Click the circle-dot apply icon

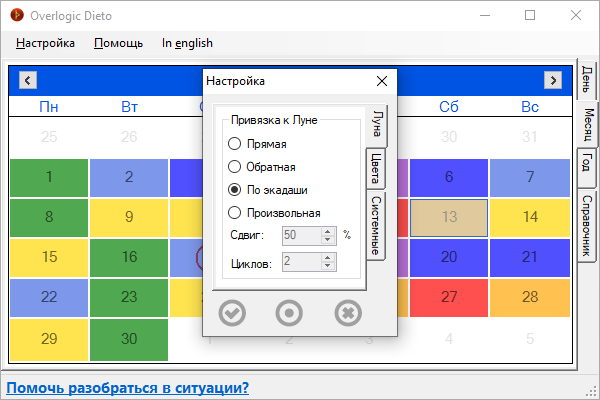click(289, 313)
